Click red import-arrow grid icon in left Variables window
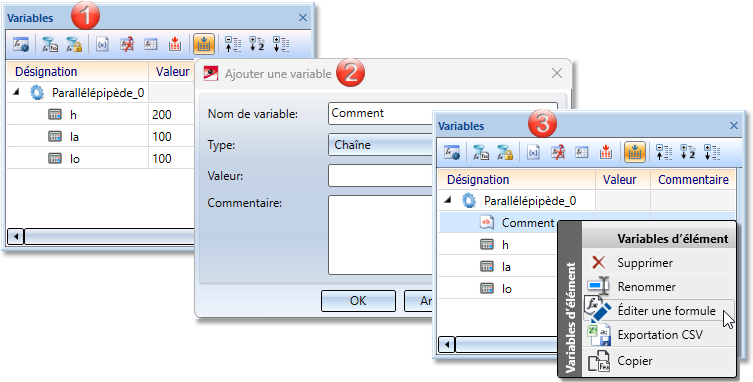The width and height of the screenshot is (753, 382). [x=175, y=44]
